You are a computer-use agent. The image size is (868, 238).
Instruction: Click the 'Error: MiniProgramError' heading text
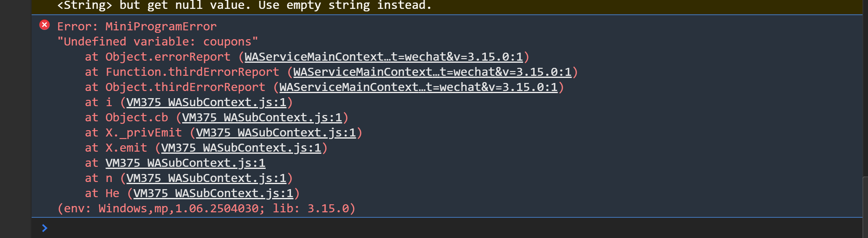pos(137,27)
